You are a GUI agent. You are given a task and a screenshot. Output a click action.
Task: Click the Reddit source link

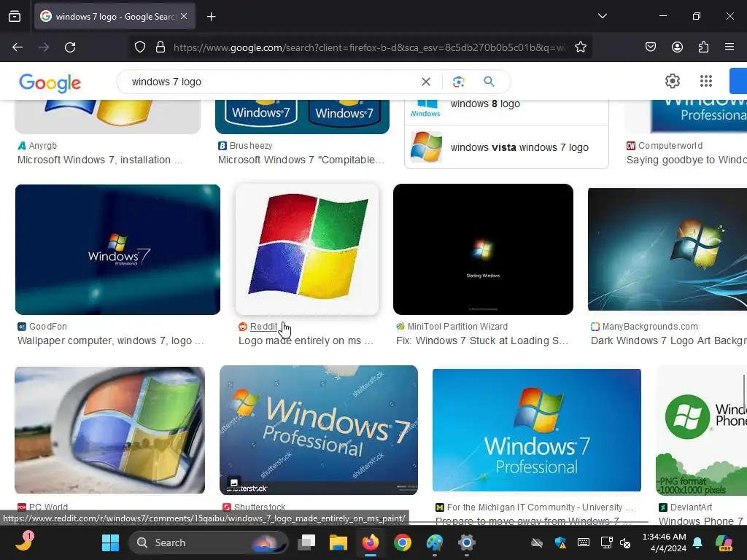coord(263,327)
